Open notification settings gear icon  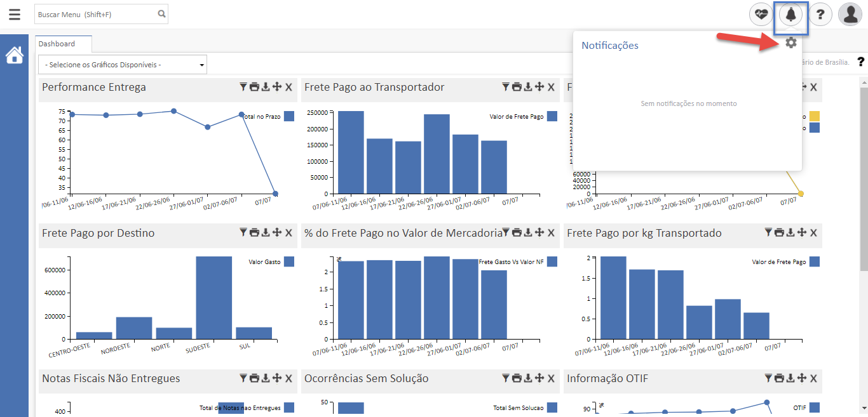[x=790, y=43]
